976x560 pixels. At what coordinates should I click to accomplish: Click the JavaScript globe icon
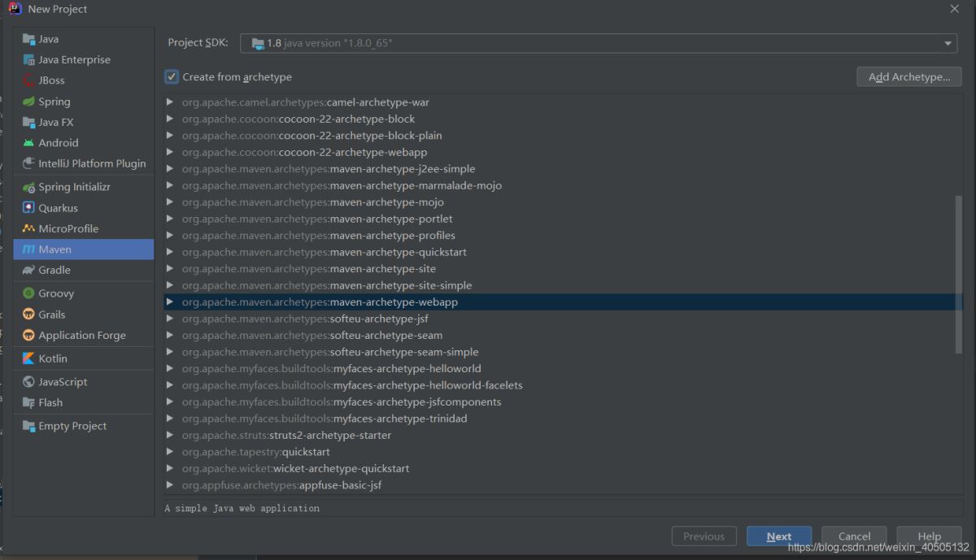[x=28, y=382]
